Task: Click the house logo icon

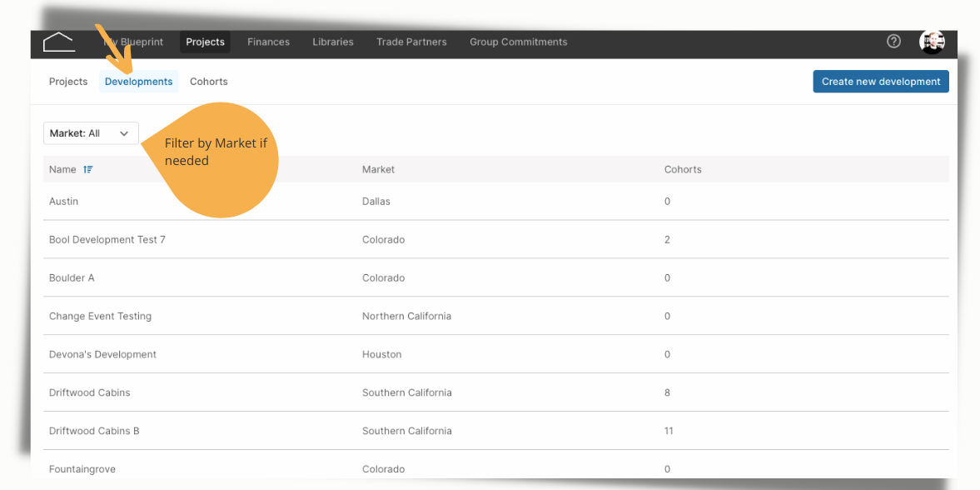Action: [59, 42]
